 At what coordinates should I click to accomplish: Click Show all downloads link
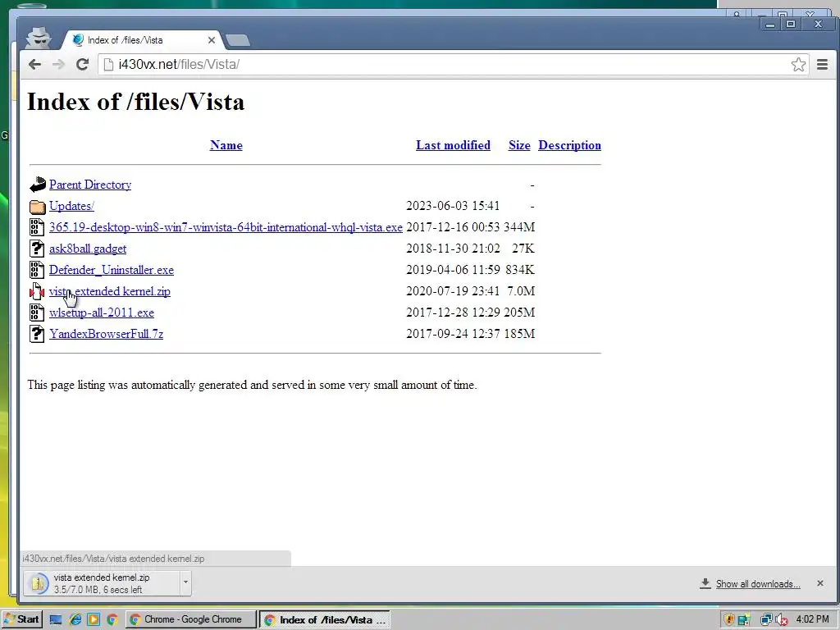[x=758, y=584]
